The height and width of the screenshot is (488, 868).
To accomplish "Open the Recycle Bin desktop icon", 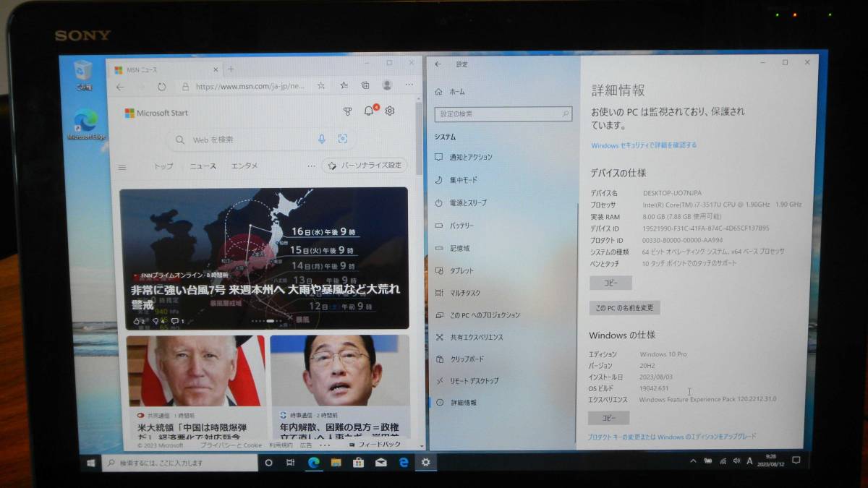I will [x=84, y=75].
